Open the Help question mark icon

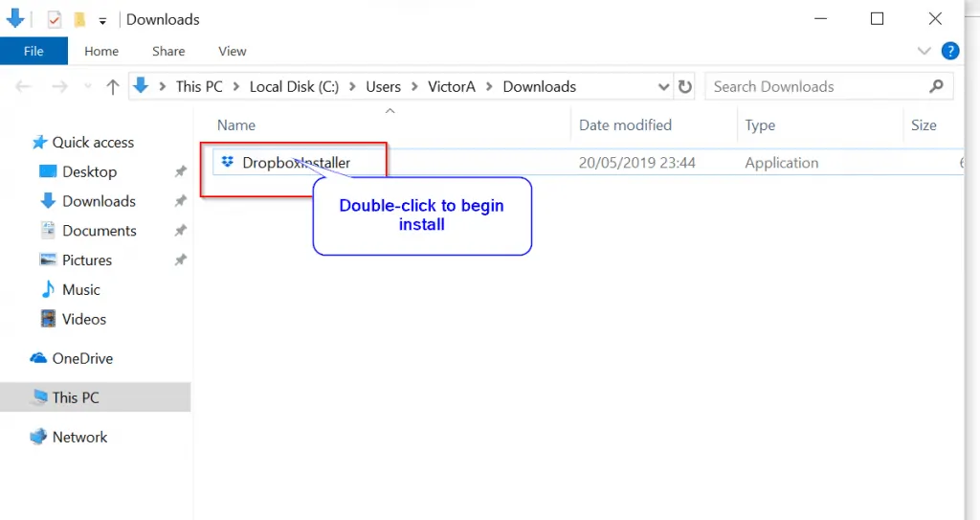click(950, 52)
